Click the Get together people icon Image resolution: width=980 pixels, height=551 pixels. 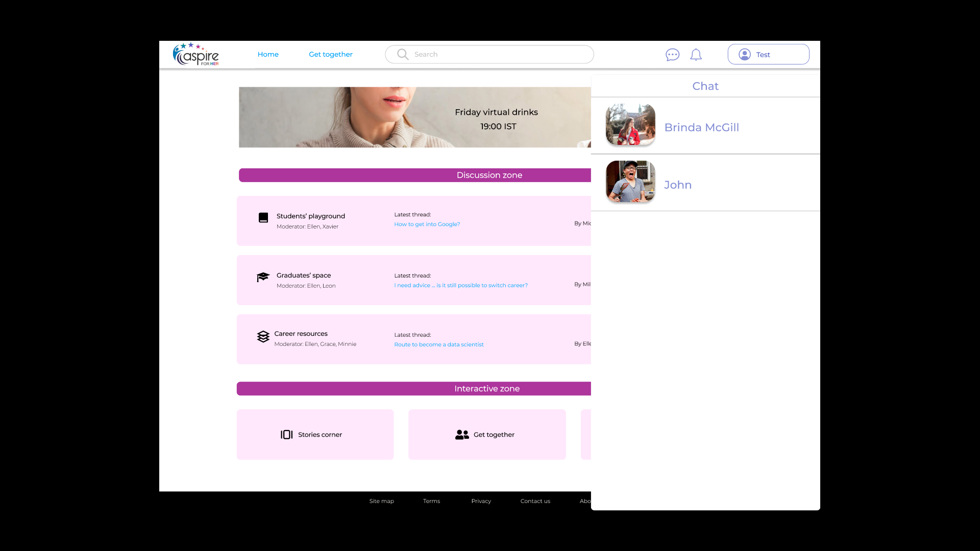click(462, 435)
